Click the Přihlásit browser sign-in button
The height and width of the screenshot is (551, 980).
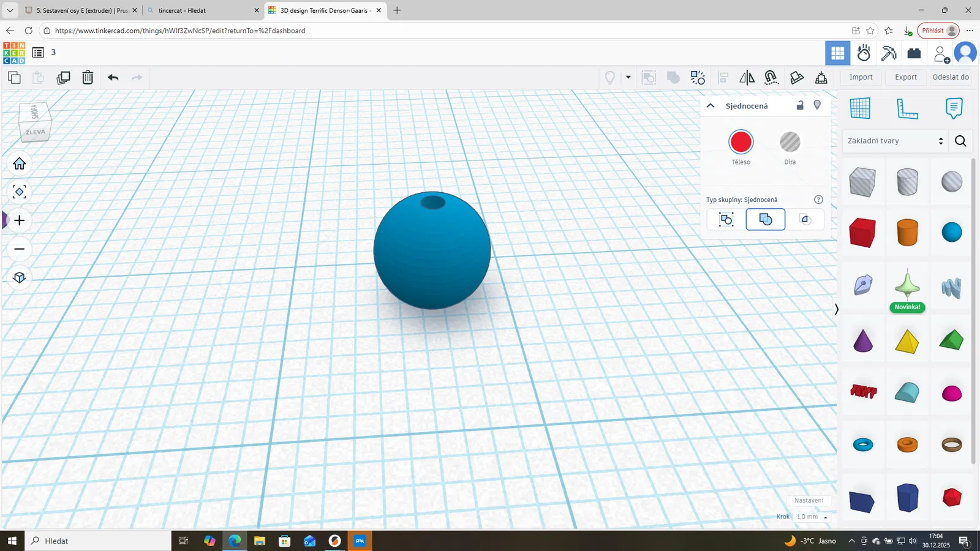click(938, 31)
